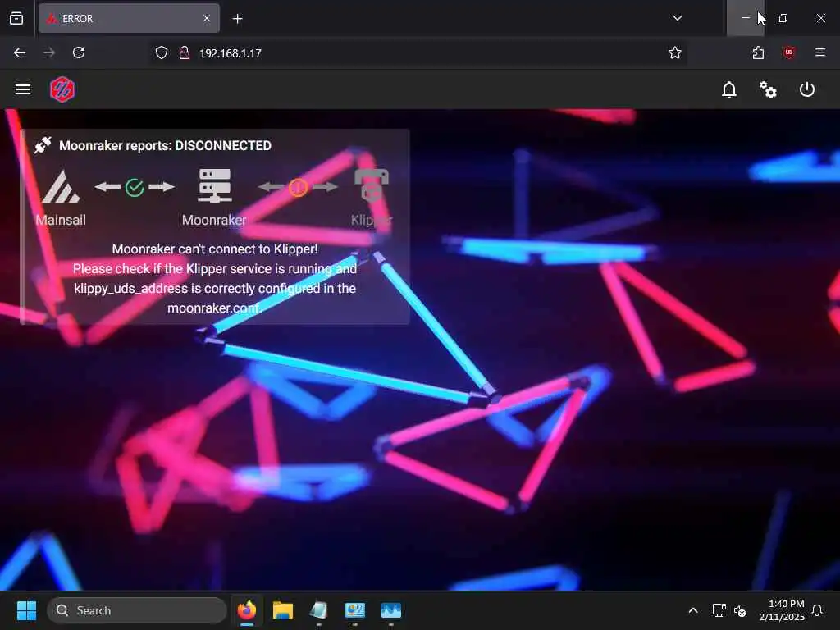The width and height of the screenshot is (840, 630).
Task: Click the taskbar Search box
Action: pos(137,610)
